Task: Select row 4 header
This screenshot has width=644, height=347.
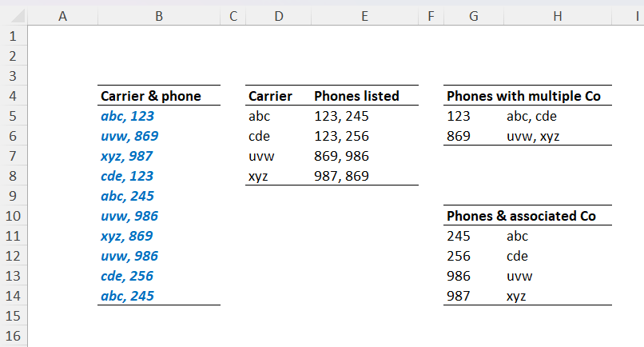Action: pyautogui.click(x=13, y=96)
